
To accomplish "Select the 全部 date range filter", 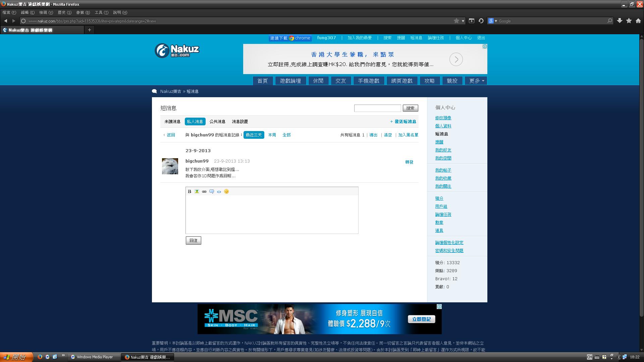I will (x=286, y=135).
